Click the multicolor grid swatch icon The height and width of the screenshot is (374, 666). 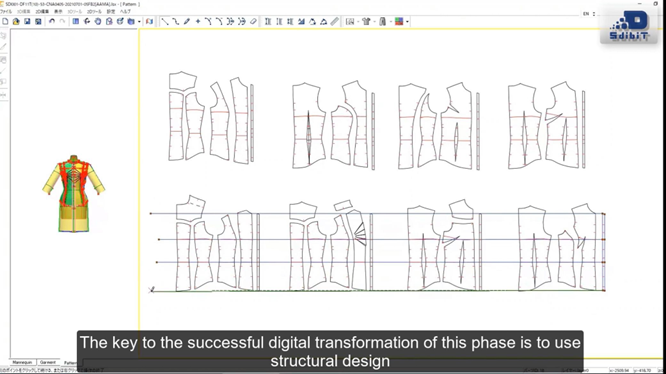click(399, 21)
